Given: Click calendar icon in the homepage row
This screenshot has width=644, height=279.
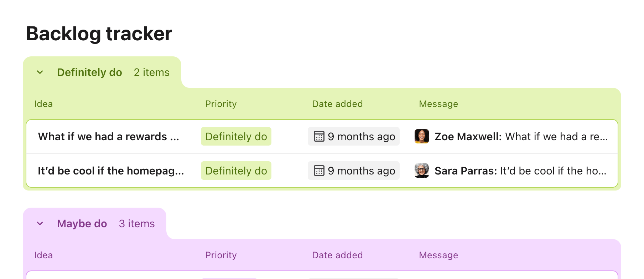Looking at the screenshot, I should point(319,171).
